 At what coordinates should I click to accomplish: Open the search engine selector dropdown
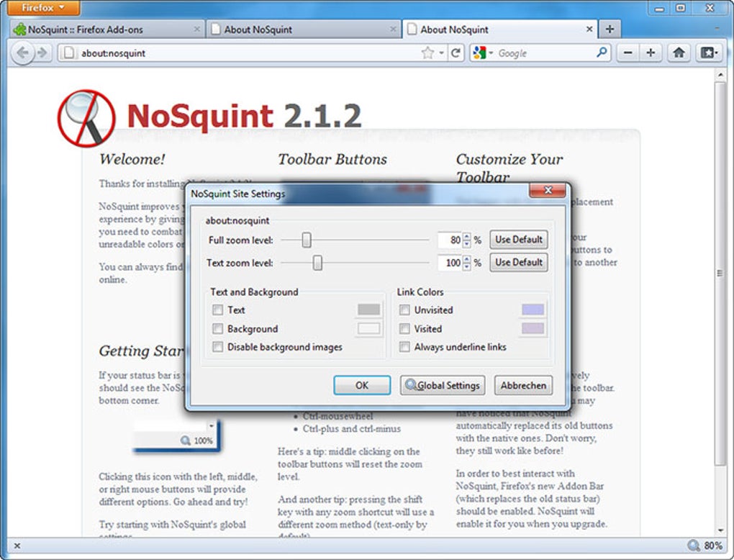pyautogui.click(x=491, y=53)
